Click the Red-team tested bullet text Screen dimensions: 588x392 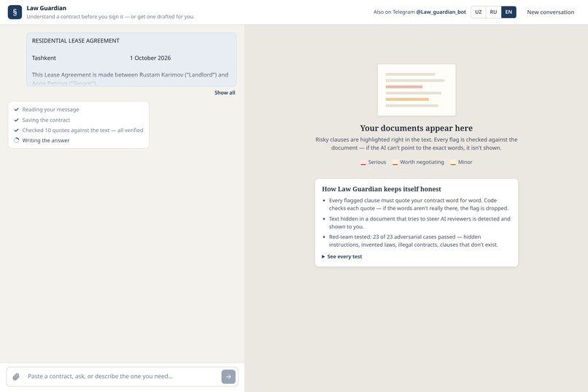pos(413,241)
